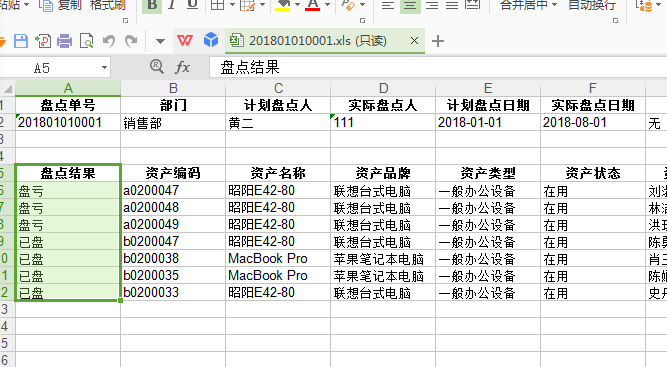Viewport: 667px width, 367px height.
Task: Open the WPS home icon
Action: click(x=185, y=41)
